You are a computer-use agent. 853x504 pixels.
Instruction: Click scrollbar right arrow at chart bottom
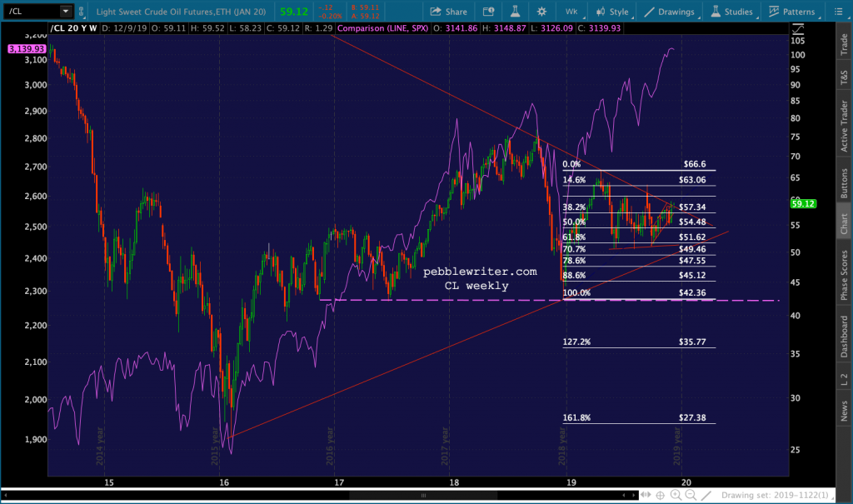click(633, 496)
